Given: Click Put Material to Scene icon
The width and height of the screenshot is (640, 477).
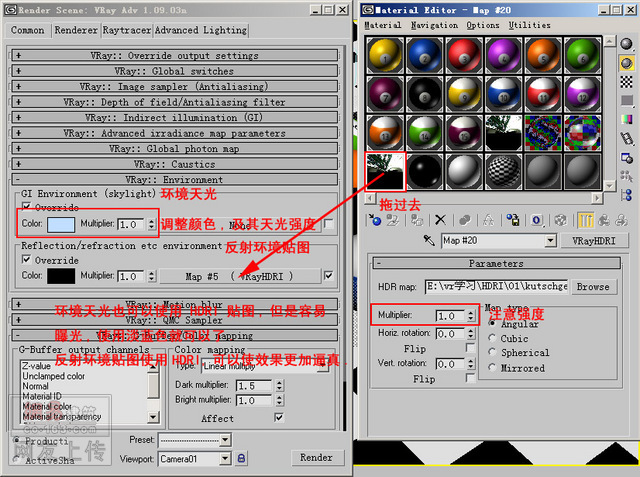Looking at the screenshot, I should [x=393, y=220].
